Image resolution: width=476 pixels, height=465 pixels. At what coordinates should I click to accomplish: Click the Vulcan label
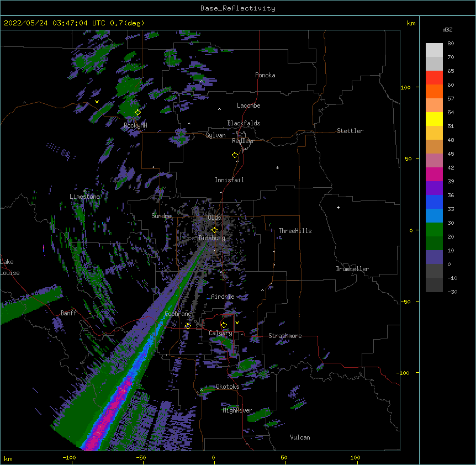coord(300,437)
